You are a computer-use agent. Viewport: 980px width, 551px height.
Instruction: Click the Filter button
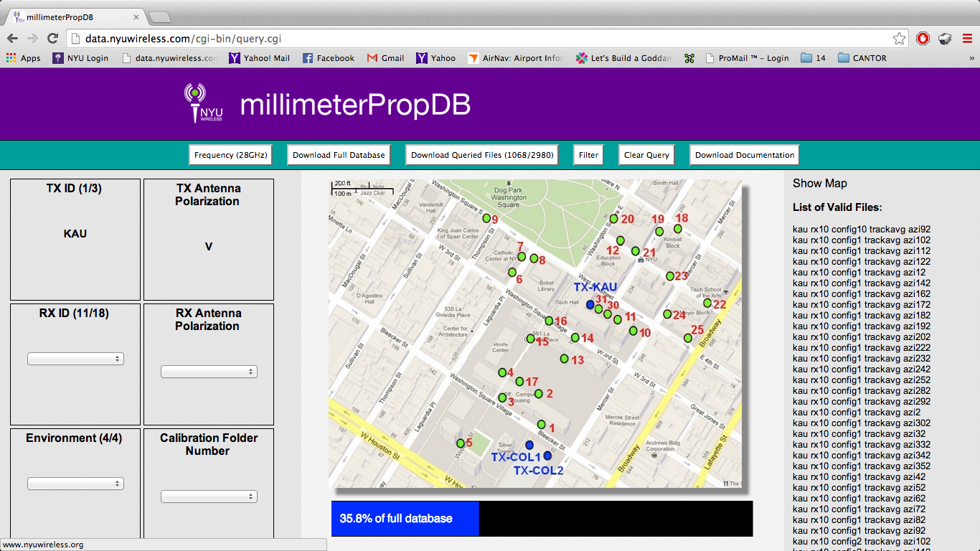tap(588, 155)
